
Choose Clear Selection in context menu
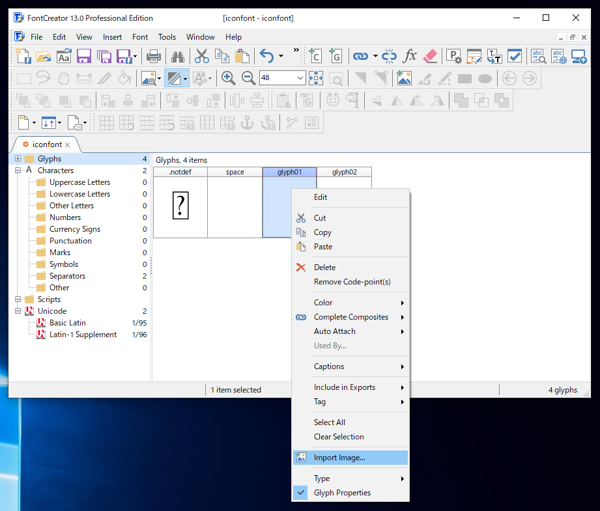coord(351,437)
